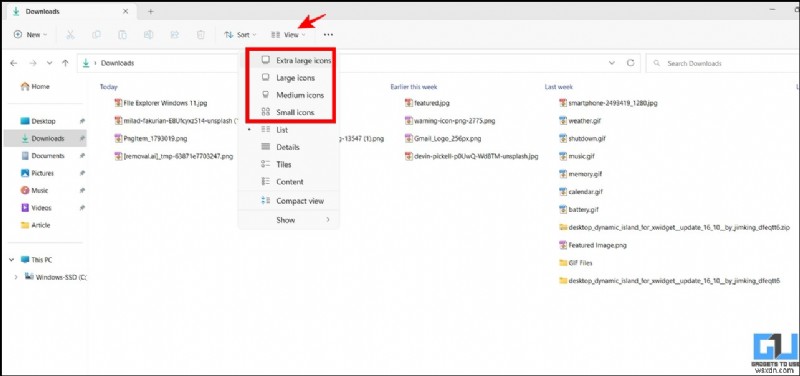Unpin Desktop using its pin icon
Viewport: 800px width, 376px height.
[82, 121]
